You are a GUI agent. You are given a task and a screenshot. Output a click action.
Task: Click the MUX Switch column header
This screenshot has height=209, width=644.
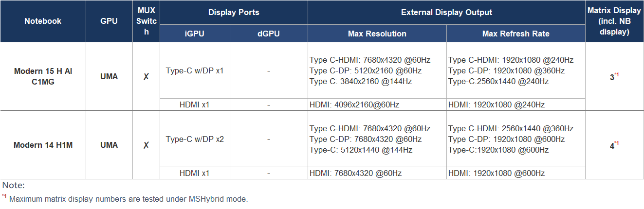click(x=146, y=21)
